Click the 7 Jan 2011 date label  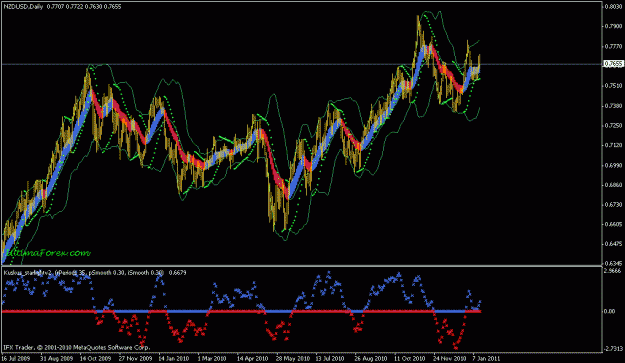[x=486, y=358]
